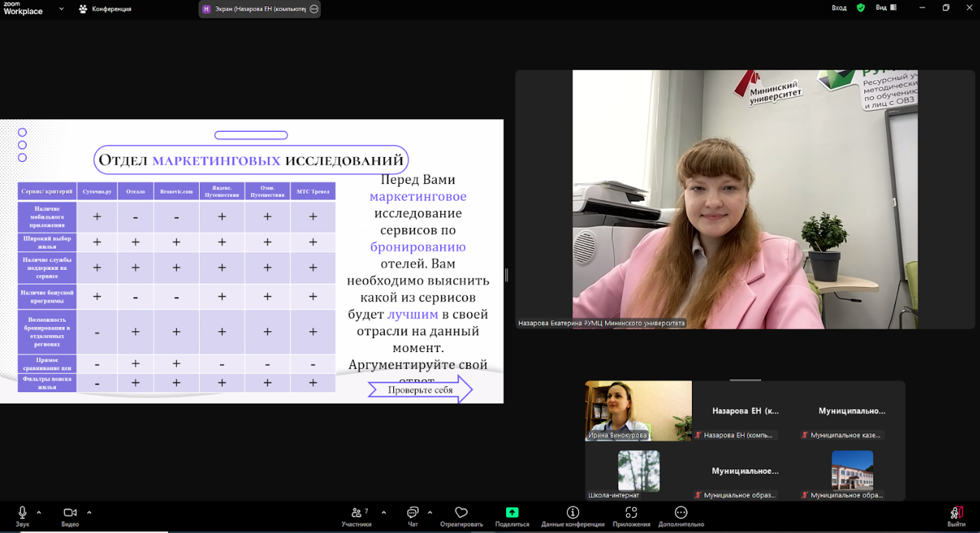Open Вид view layout menu

click(885, 8)
